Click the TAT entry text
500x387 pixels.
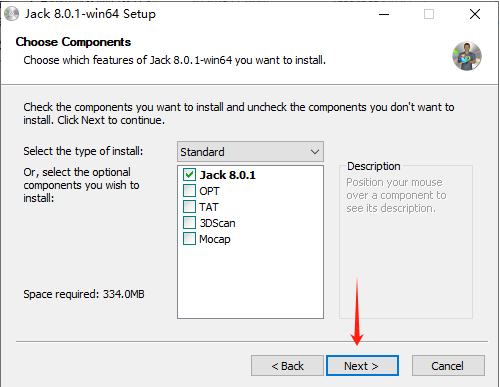209,207
